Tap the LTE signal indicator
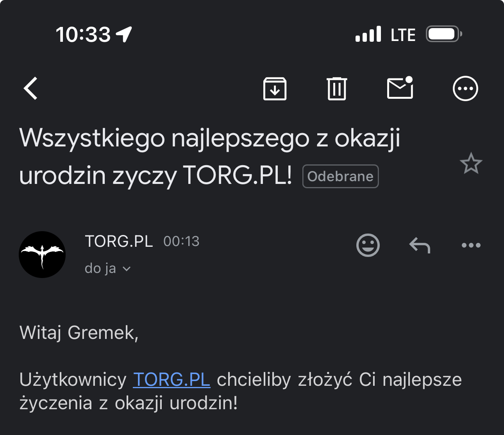 click(403, 35)
